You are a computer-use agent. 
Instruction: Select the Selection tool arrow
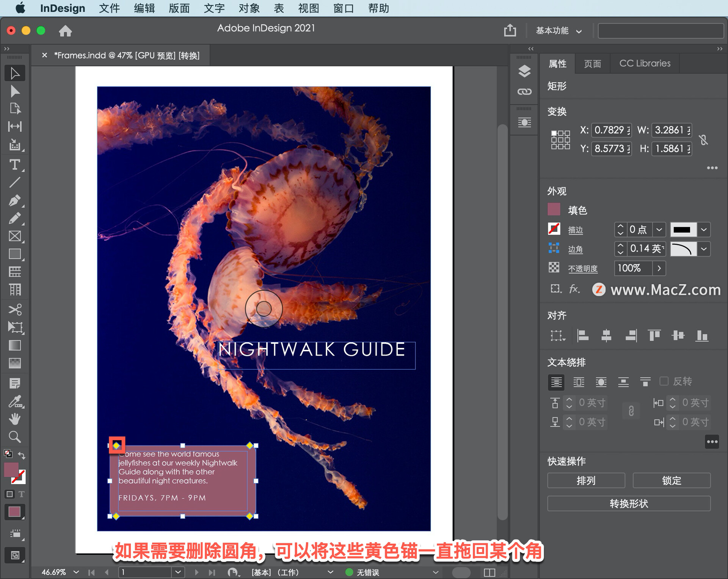pos(15,73)
